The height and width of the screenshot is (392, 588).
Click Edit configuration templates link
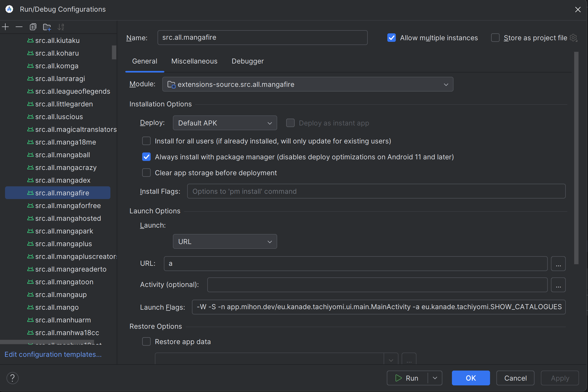click(x=53, y=354)
